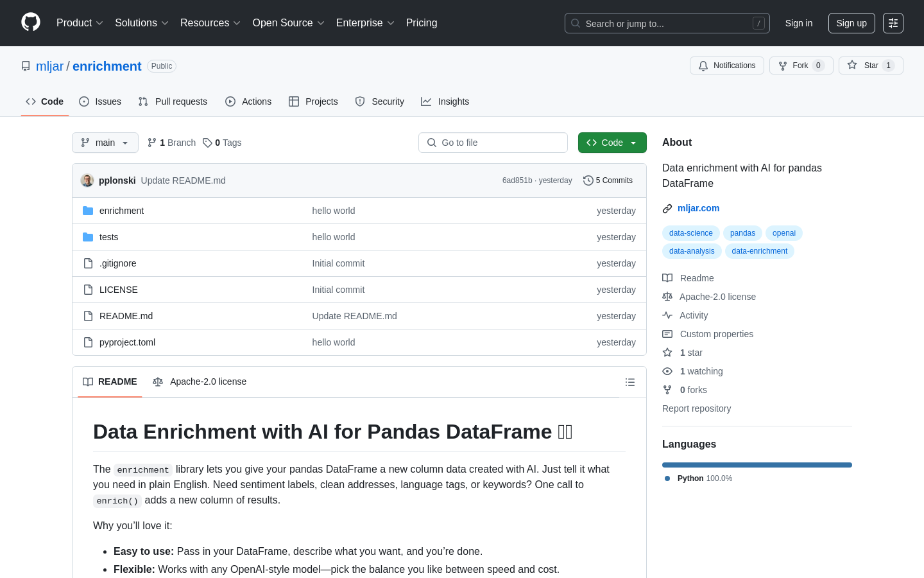924x578 pixels.
Task: Open the mljar owner link
Action: [50, 66]
